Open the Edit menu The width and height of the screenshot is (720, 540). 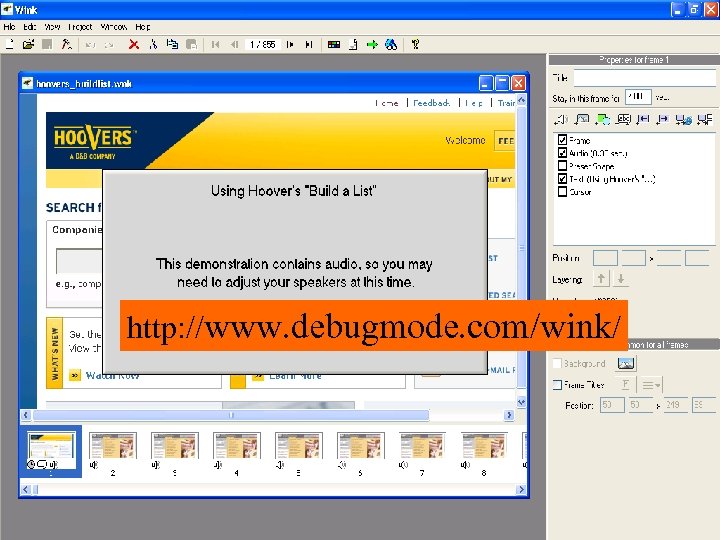(29, 27)
